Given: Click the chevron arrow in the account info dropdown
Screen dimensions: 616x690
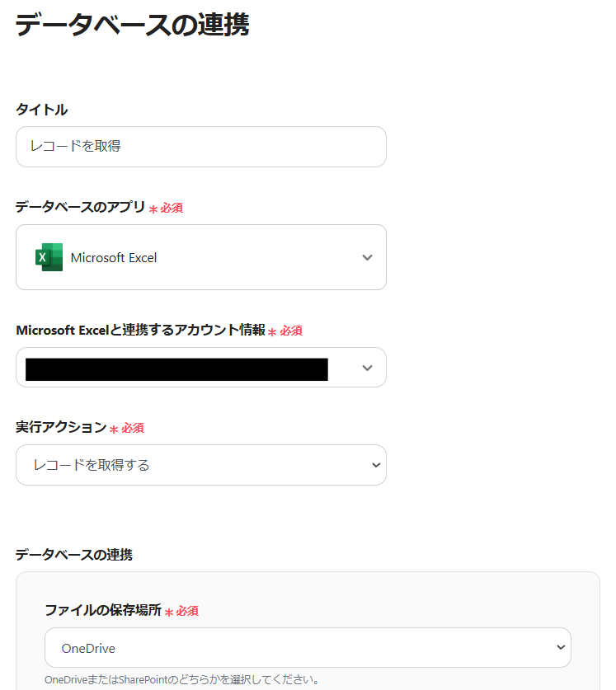Looking at the screenshot, I should coord(368,368).
